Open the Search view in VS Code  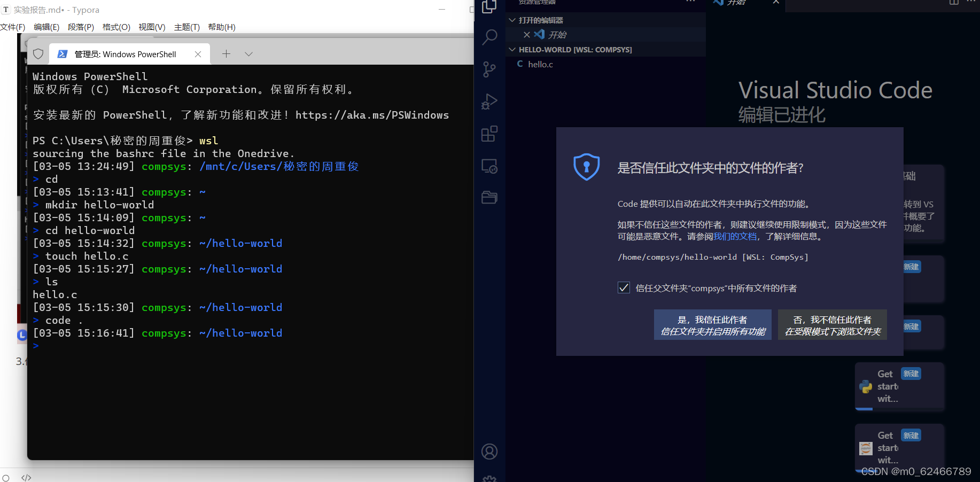click(489, 37)
